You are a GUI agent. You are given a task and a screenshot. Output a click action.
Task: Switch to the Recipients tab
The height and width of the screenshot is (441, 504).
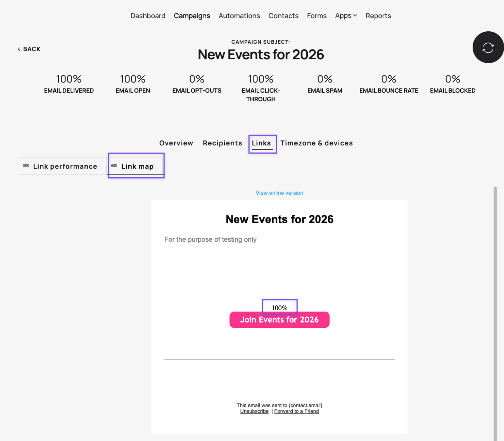pyautogui.click(x=222, y=143)
